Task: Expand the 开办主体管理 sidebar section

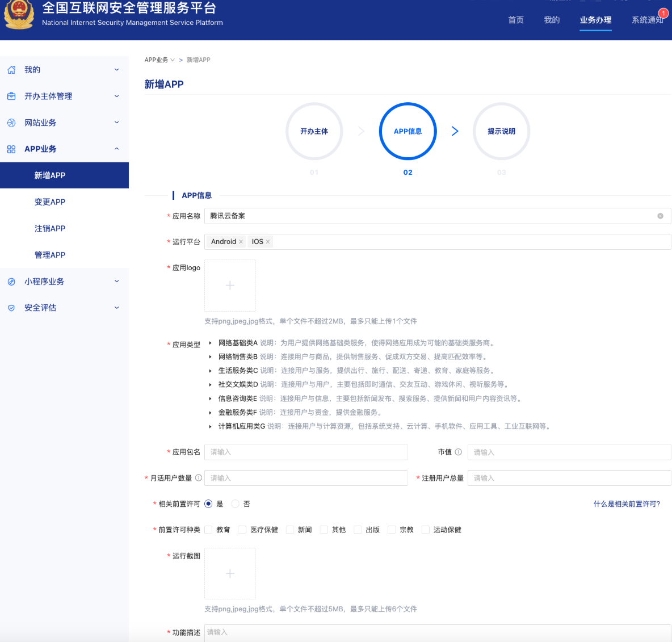Action: [x=116, y=96]
